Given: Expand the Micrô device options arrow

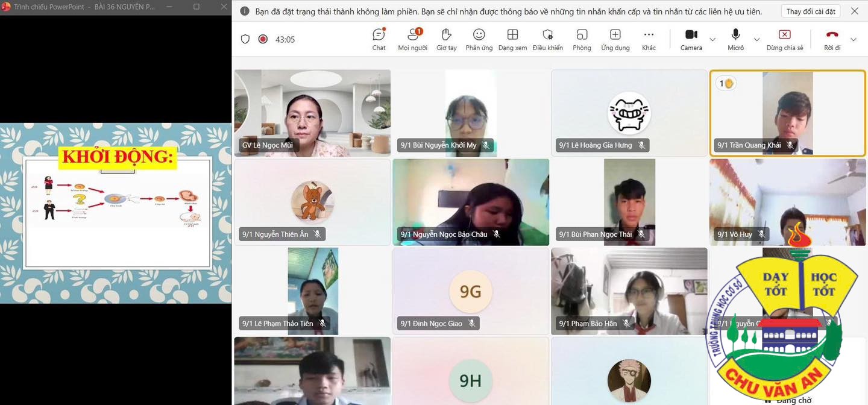Looking at the screenshot, I should (757, 40).
